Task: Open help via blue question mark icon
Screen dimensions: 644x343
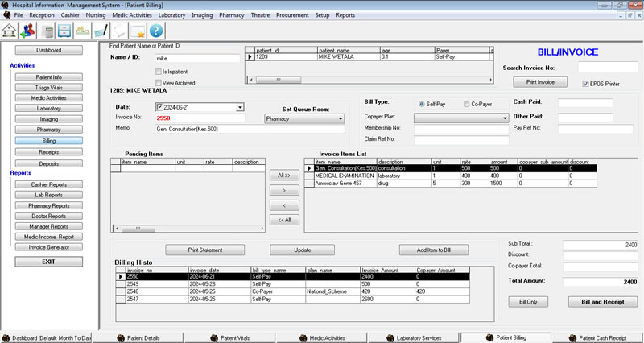Action: pyautogui.click(x=155, y=31)
